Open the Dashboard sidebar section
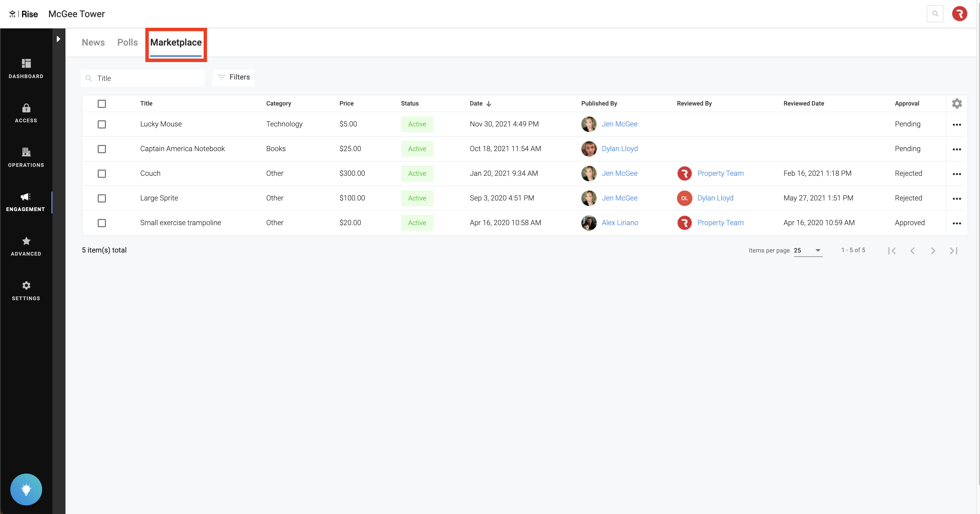Image resolution: width=980 pixels, height=514 pixels. (x=26, y=69)
